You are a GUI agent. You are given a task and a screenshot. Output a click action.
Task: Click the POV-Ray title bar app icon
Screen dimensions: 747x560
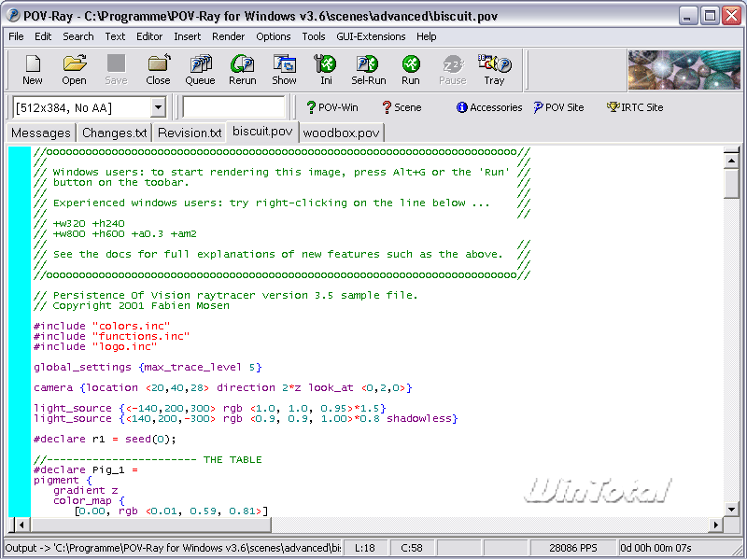[x=13, y=16]
